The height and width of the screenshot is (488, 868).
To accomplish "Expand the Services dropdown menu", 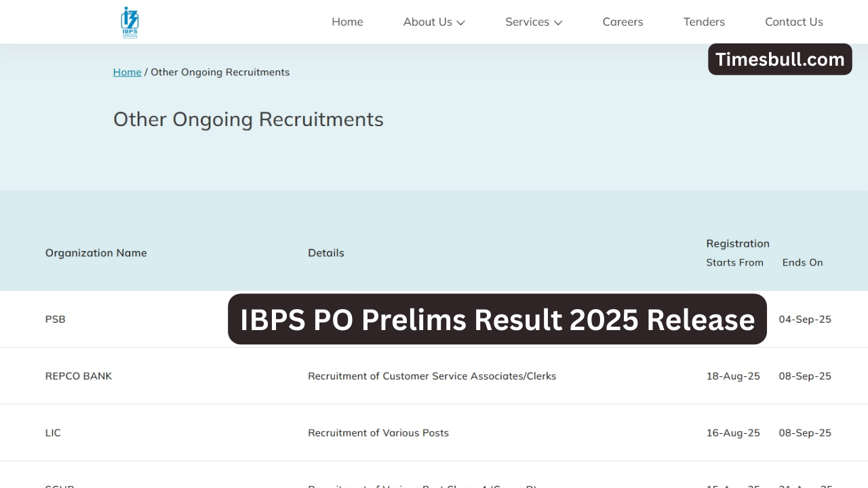I will [528, 22].
